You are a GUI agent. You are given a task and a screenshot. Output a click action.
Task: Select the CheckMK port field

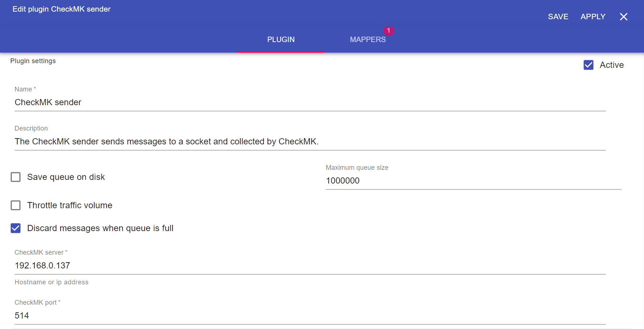click(x=310, y=316)
